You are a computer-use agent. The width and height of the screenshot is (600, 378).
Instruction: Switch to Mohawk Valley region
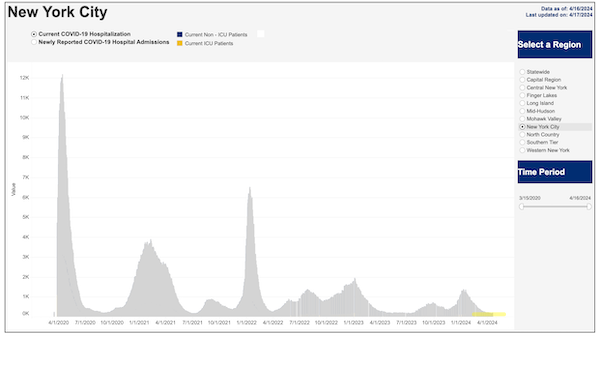pyautogui.click(x=522, y=119)
